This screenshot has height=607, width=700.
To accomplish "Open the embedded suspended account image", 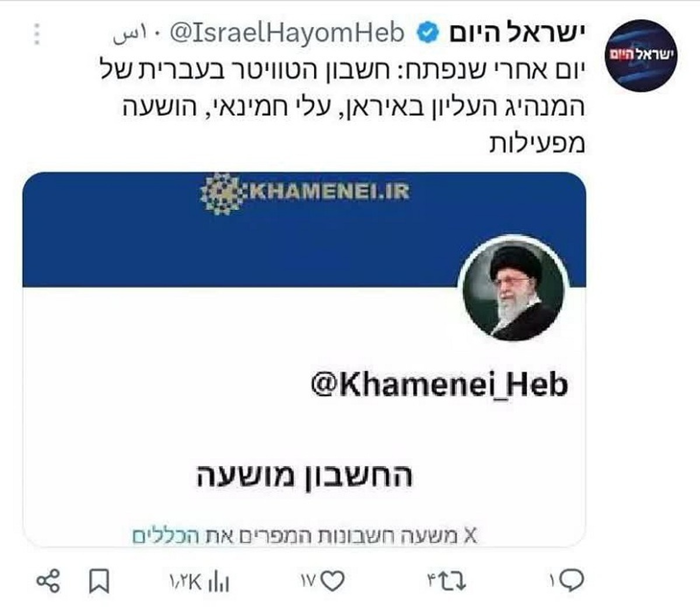I will click(x=304, y=359).
